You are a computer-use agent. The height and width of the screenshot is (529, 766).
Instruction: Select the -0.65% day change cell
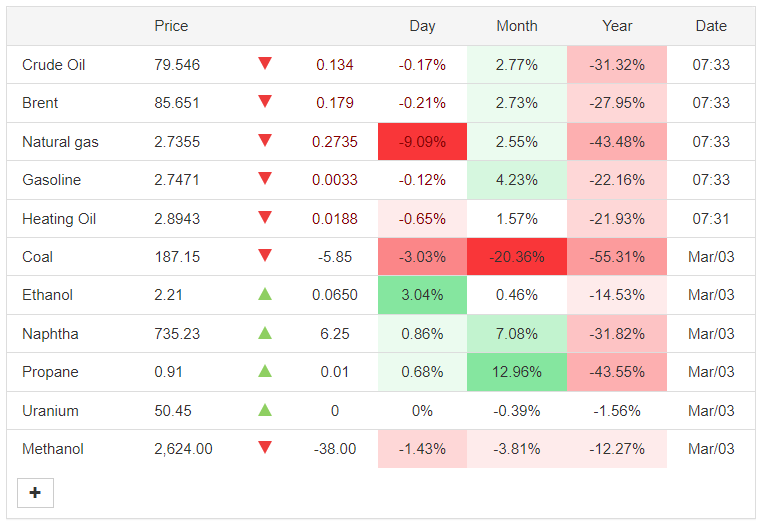422,218
